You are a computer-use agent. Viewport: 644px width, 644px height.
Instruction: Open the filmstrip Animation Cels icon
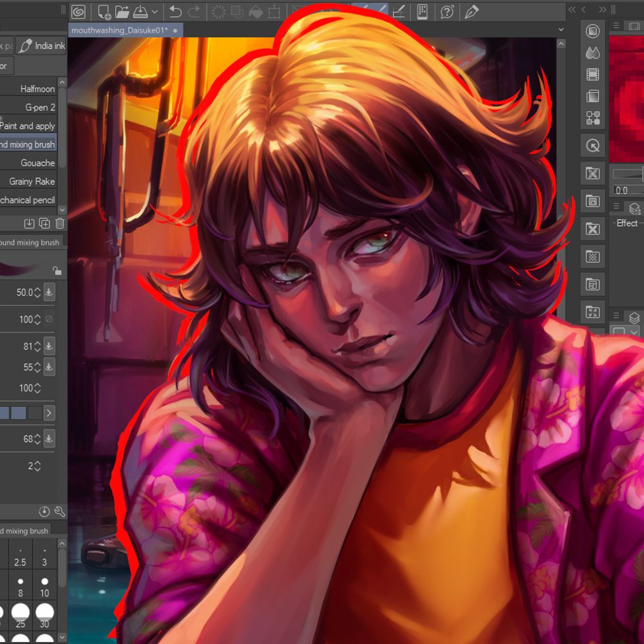(x=592, y=74)
